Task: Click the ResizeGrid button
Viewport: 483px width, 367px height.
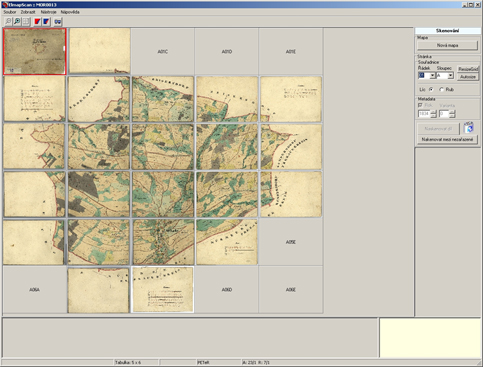Action: point(468,69)
